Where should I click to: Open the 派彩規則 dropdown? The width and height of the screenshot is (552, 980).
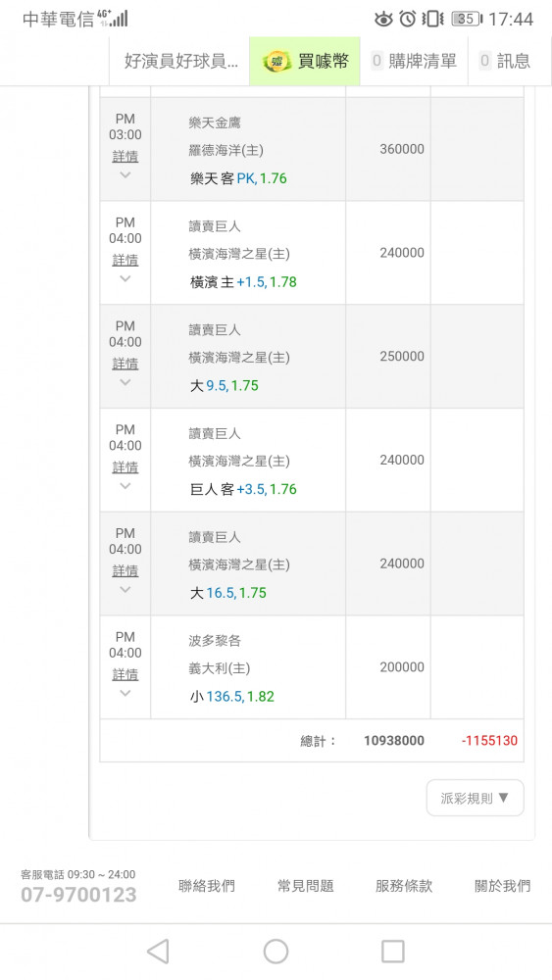point(476,798)
